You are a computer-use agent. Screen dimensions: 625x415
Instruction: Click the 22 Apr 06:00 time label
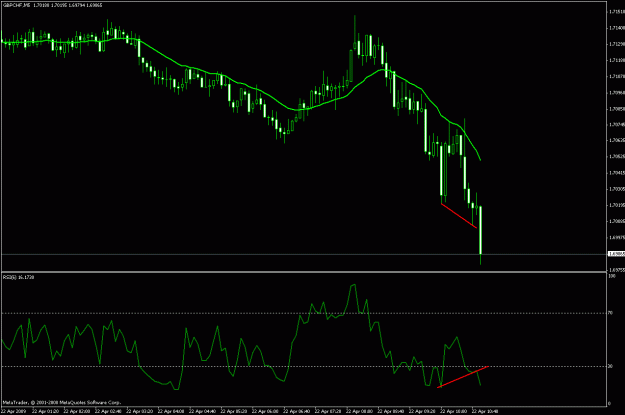265,411
